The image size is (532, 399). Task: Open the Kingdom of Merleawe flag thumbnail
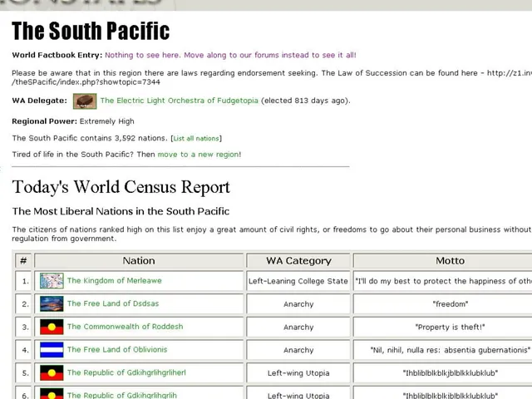pyautogui.click(x=52, y=281)
